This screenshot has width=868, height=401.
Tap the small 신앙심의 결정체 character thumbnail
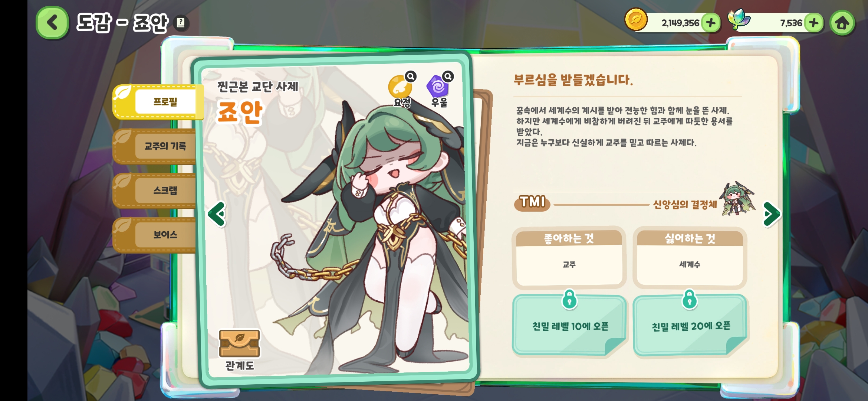pos(737,199)
